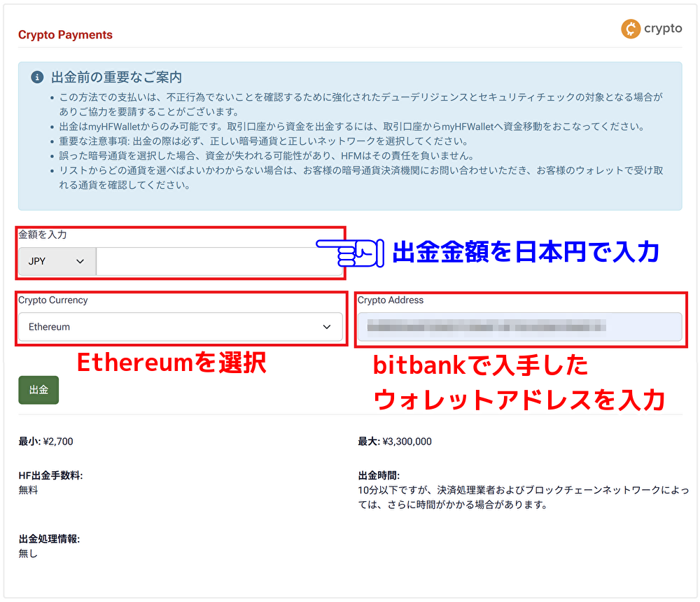Image resolution: width=700 pixels, height=602 pixels.
Task: Click the blue '出金金額を日本円で入力' annotation
Action: [x=526, y=252]
